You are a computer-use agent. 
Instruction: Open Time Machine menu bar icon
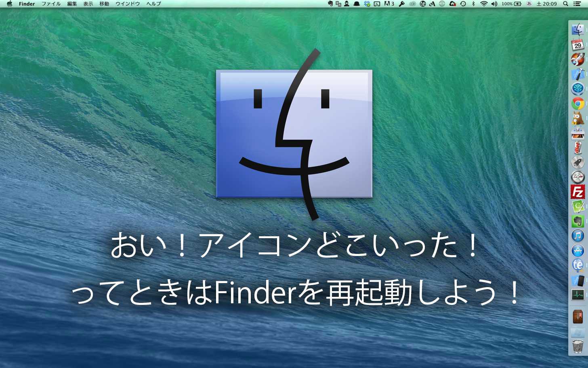[463, 4]
